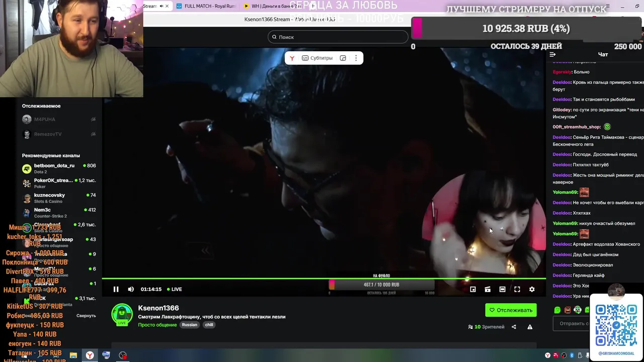
Task: Seek on the green video progress bar
Action: (324, 278)
